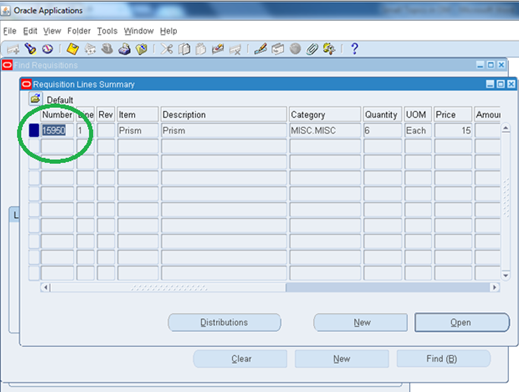Click New in Requisition Lines Summary window
519x392 pixels.
tap(360, 322)
